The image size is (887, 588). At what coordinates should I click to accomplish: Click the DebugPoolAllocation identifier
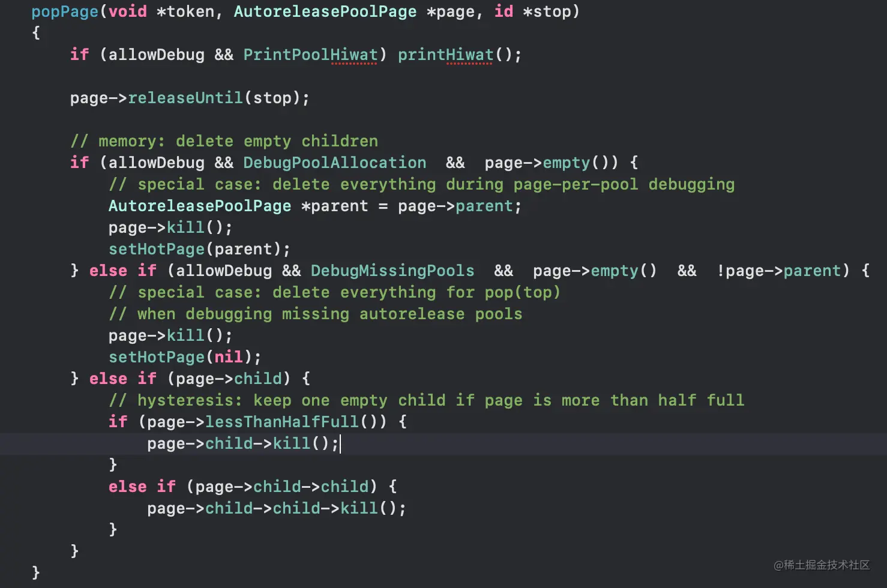335,163
